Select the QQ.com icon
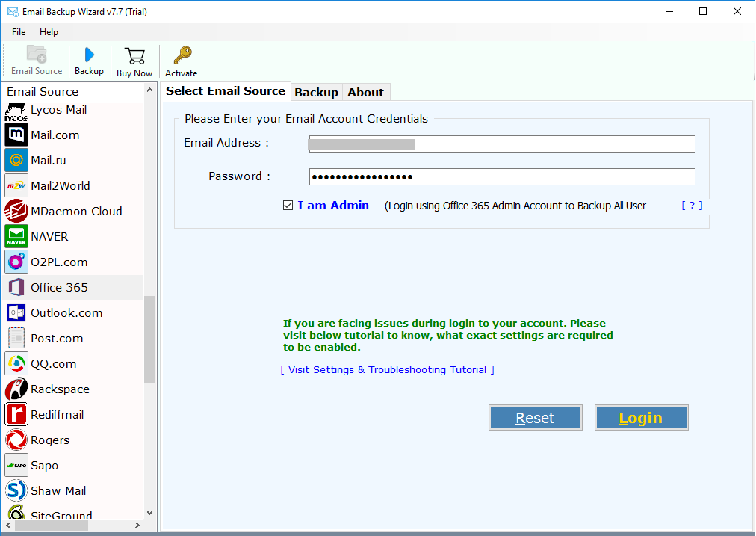This screenshot has width=756, height=536. 16,363
